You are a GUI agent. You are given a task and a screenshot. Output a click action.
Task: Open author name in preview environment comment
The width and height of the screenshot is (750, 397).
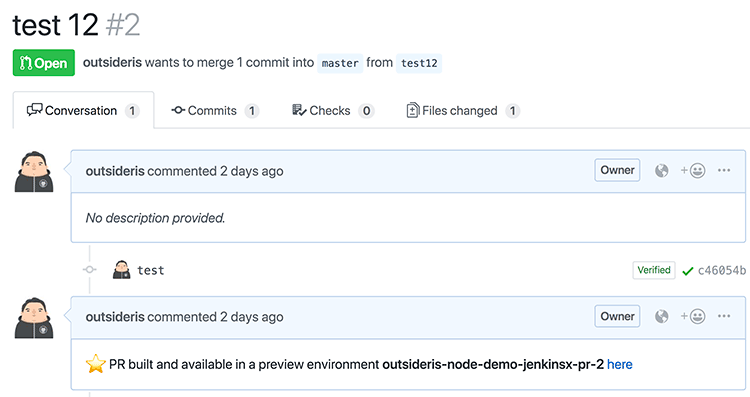pos(115,317)
